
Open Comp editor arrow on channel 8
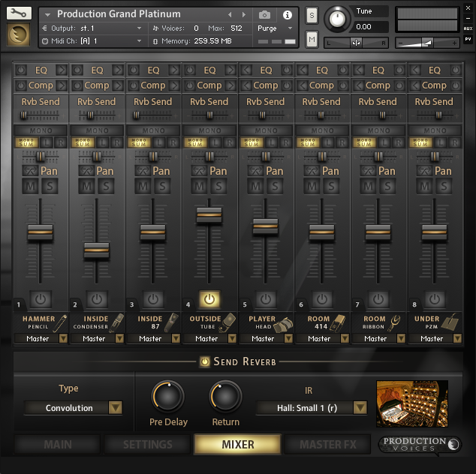click(416, 85)
